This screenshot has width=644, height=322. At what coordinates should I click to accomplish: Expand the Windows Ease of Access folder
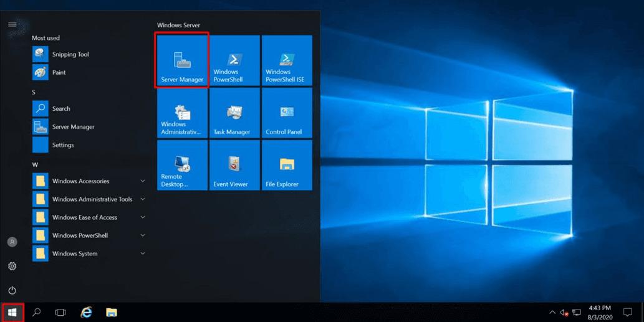(89, 217)
